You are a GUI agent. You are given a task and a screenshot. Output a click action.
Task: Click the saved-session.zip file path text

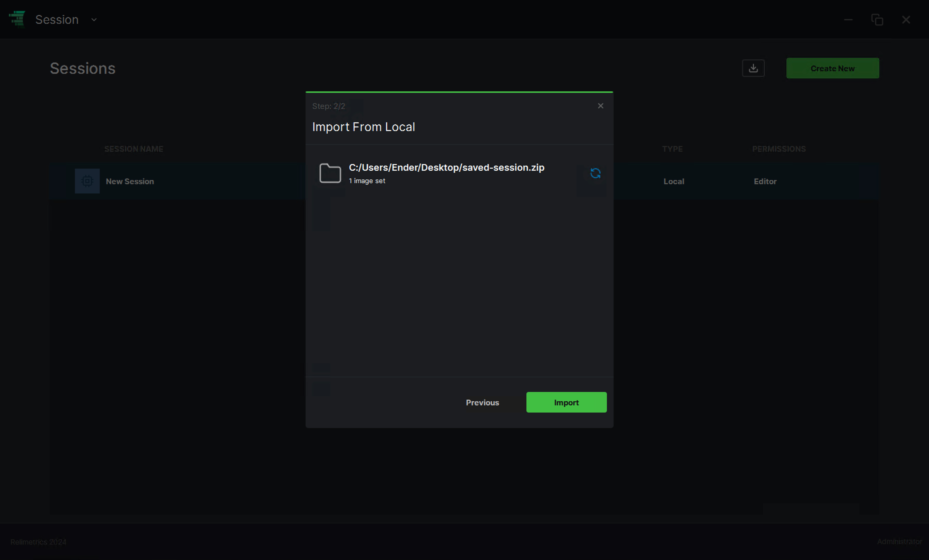pos(446,167)
